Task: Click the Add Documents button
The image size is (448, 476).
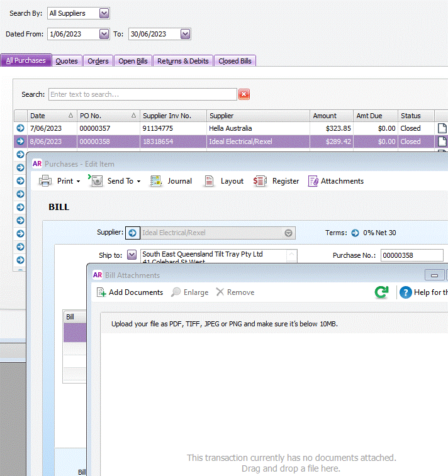Action: pos(129,292)
